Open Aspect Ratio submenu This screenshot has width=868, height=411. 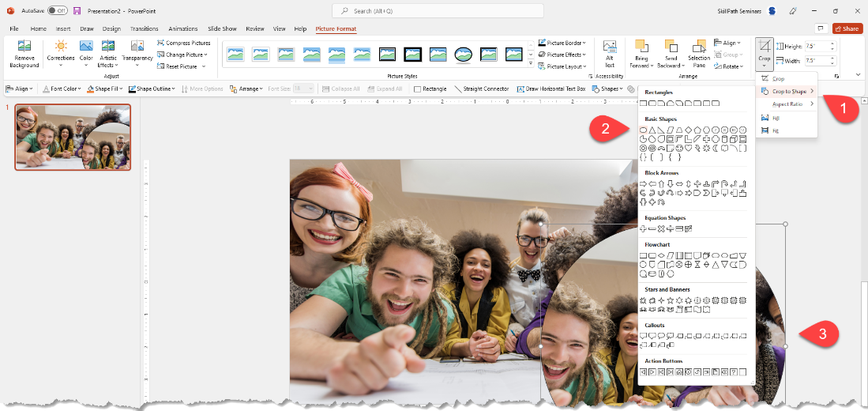(786, 104)
